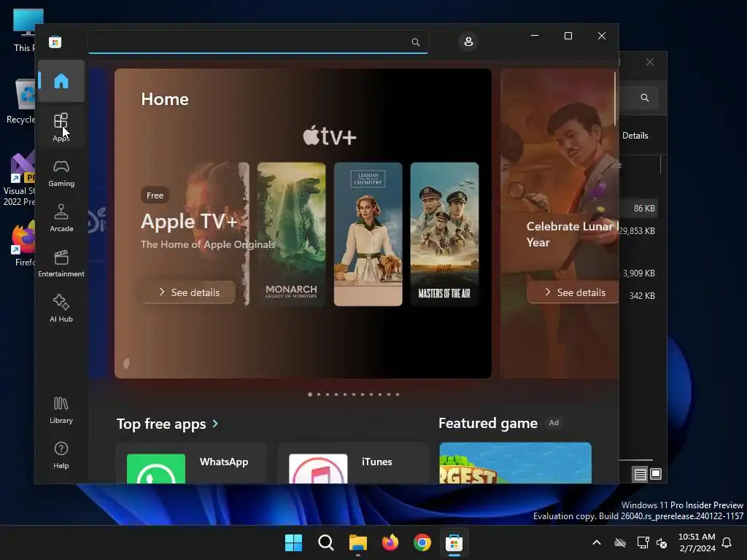Click See details for Celebrate Lunar Year
Screen dimensions: 747x560
[573, 292]
